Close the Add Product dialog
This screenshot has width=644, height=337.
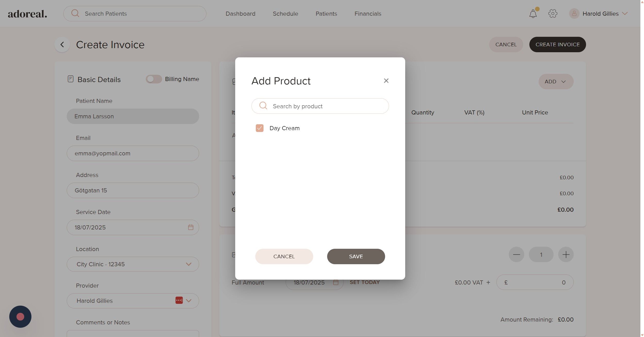click(x=386, y=81)
